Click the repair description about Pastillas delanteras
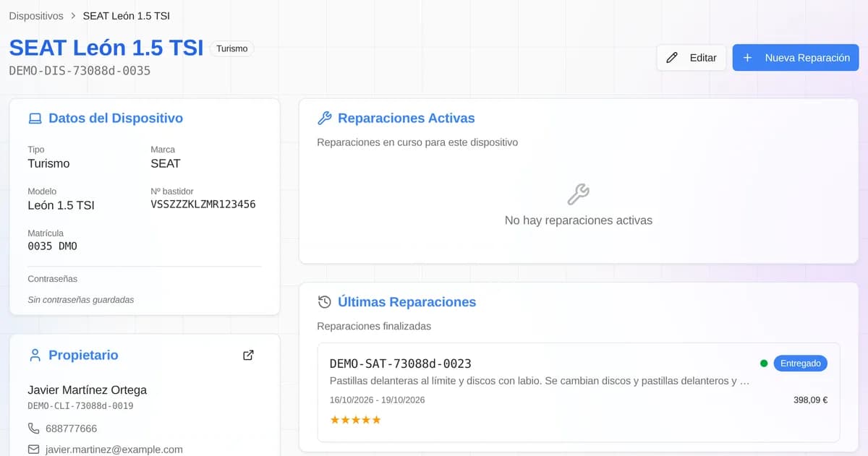The width and height of the screenshot is (868, 456). (x=540, y=381)
